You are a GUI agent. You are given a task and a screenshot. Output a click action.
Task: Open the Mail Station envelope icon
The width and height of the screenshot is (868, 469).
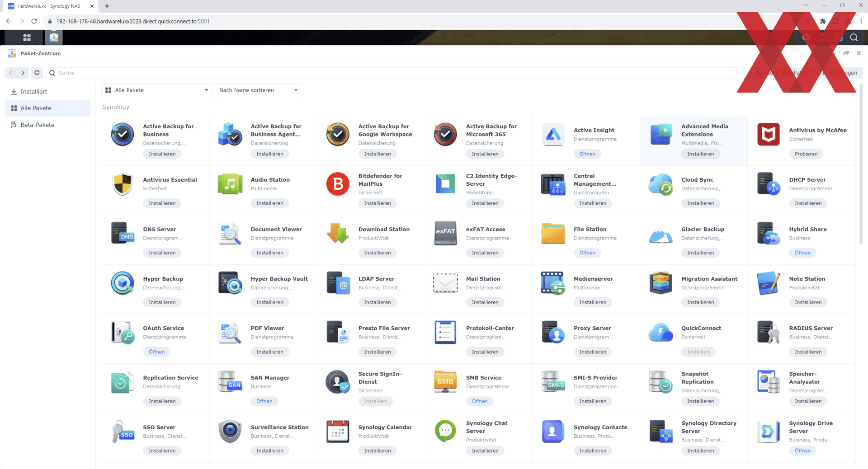pos(445,283)
